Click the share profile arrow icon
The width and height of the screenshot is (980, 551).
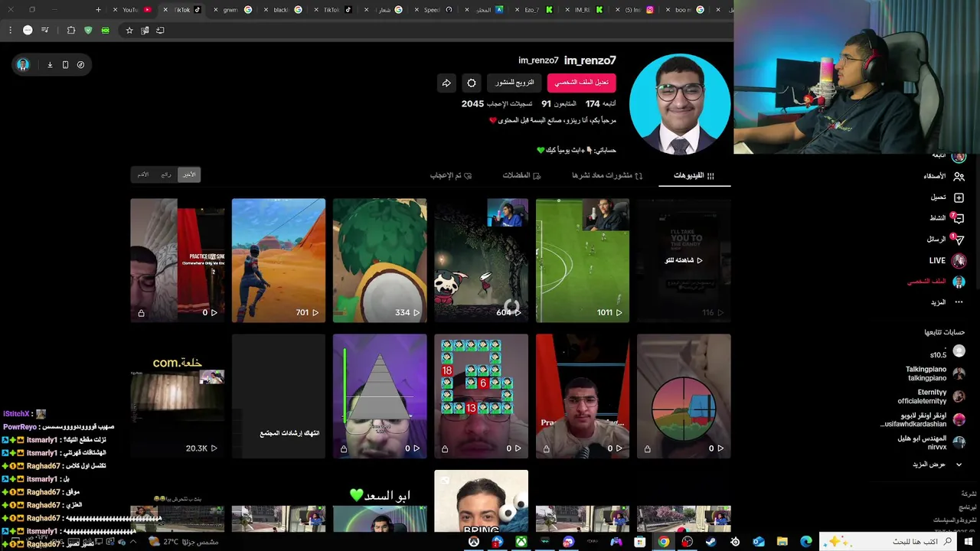point(446,83)
